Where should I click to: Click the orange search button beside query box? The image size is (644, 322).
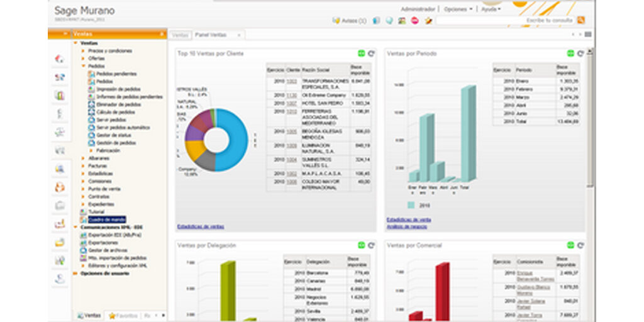pos(580,20)
